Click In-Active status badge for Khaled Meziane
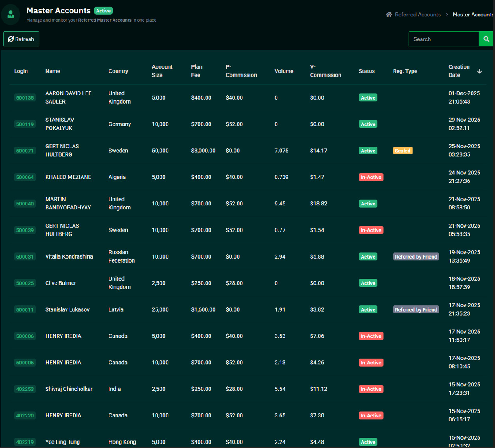Image resolution: width=495 pixels, height=448 pixels. (370, 177)
